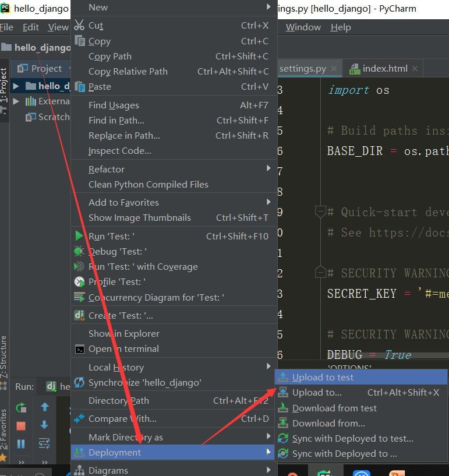Screen dimensions: 449x476
Task: Click the Run with Coverage icon
Action: pyautogui.click(x=79, y=266)
